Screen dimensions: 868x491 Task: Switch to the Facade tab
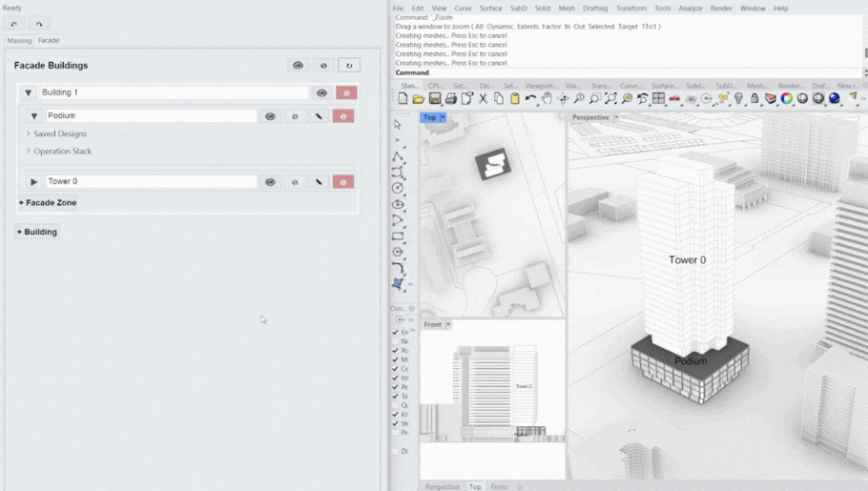49,40
